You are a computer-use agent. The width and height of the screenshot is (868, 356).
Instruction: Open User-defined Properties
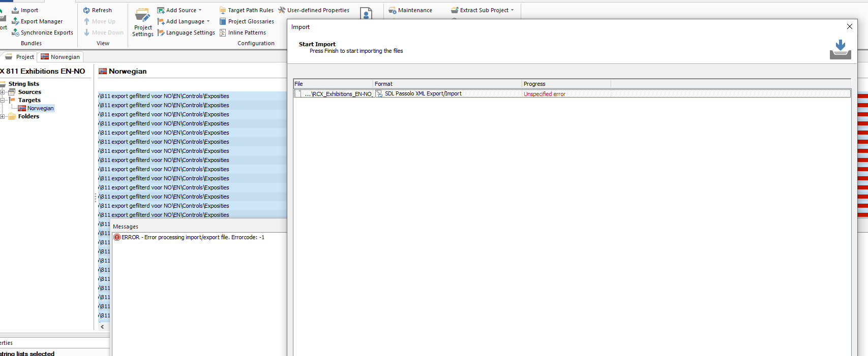[314, 10]
